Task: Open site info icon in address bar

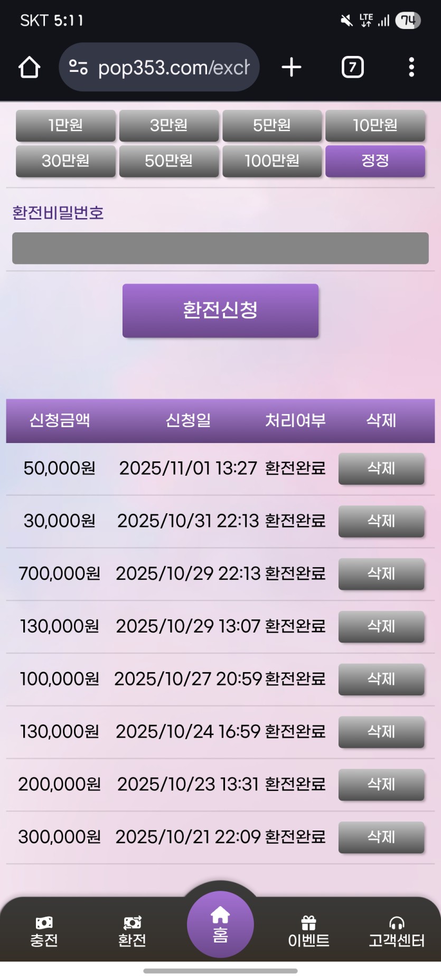Action: [x=78, y=68]
